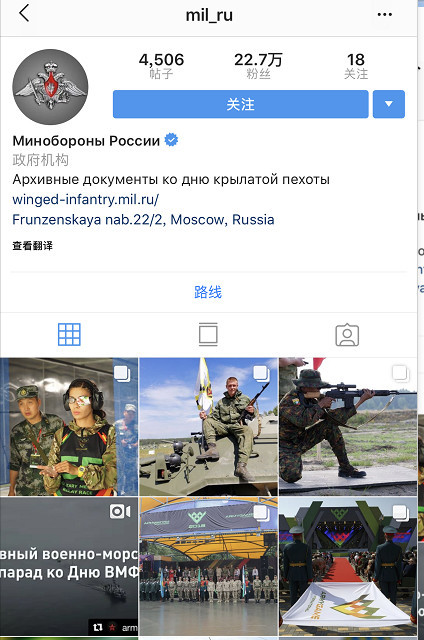Tap video camera icon on navy parade post

(x=120, y=511)
